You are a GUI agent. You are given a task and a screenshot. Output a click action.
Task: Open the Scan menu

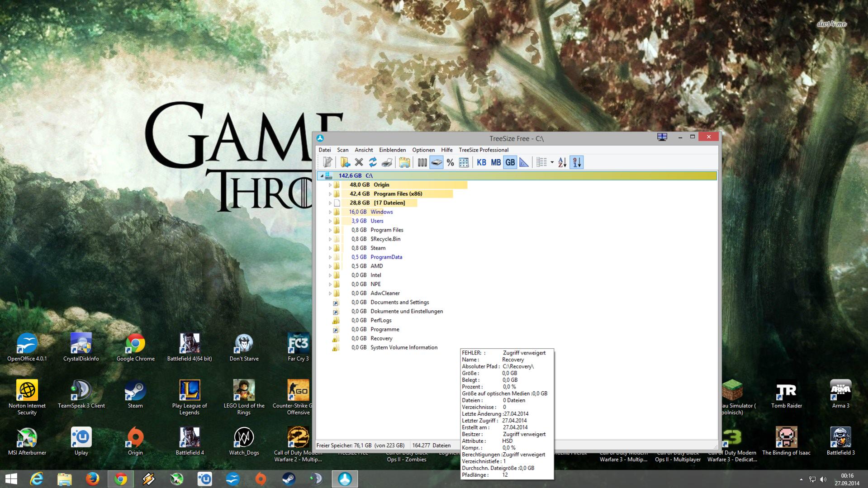(343, 150)
